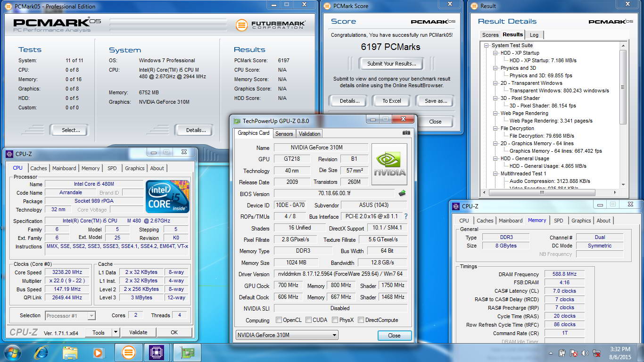Open the Log tab in Result Details
Viewport: 644px width, 362px height.
click(534, 35)
